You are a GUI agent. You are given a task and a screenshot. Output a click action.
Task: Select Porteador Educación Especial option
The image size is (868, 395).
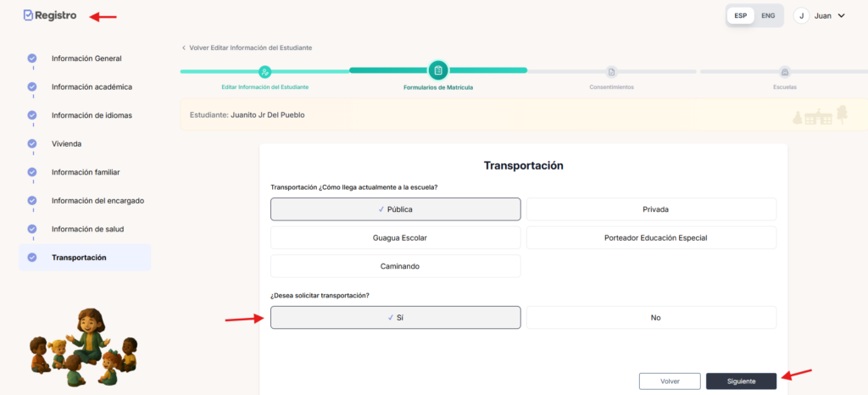[651, 237]
